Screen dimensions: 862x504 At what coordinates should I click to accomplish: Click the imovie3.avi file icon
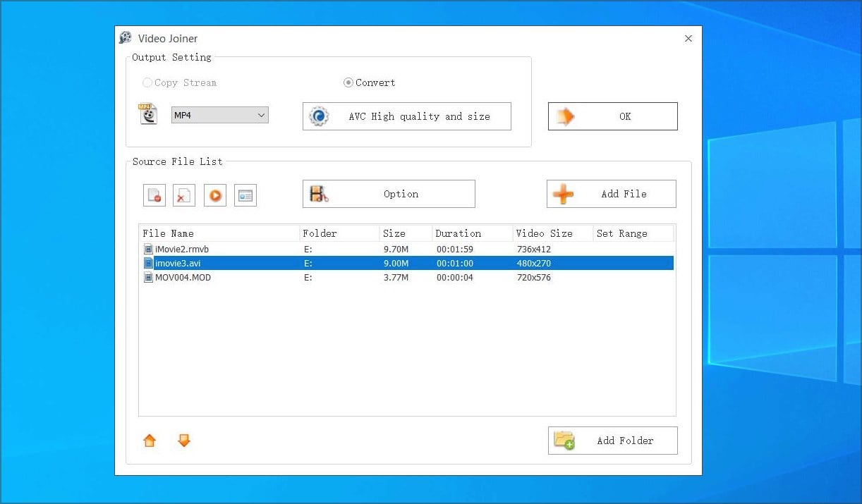(x=148, y=263)
